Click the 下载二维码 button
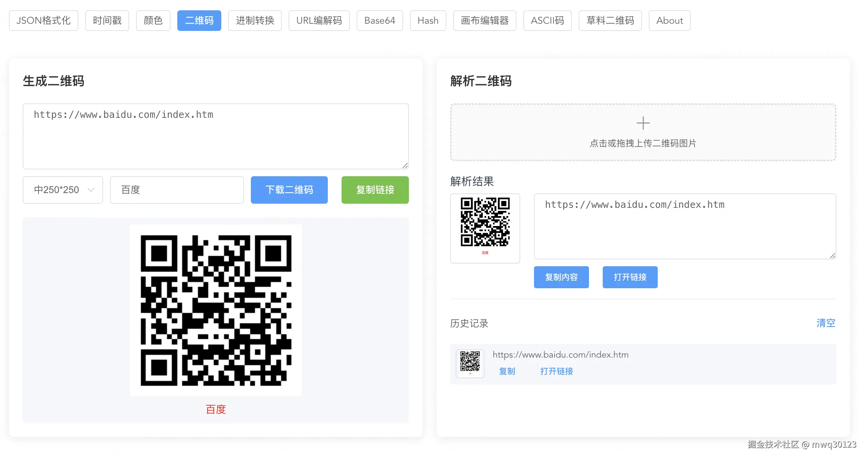Screen dimensions: 868x461 [289, 190]
